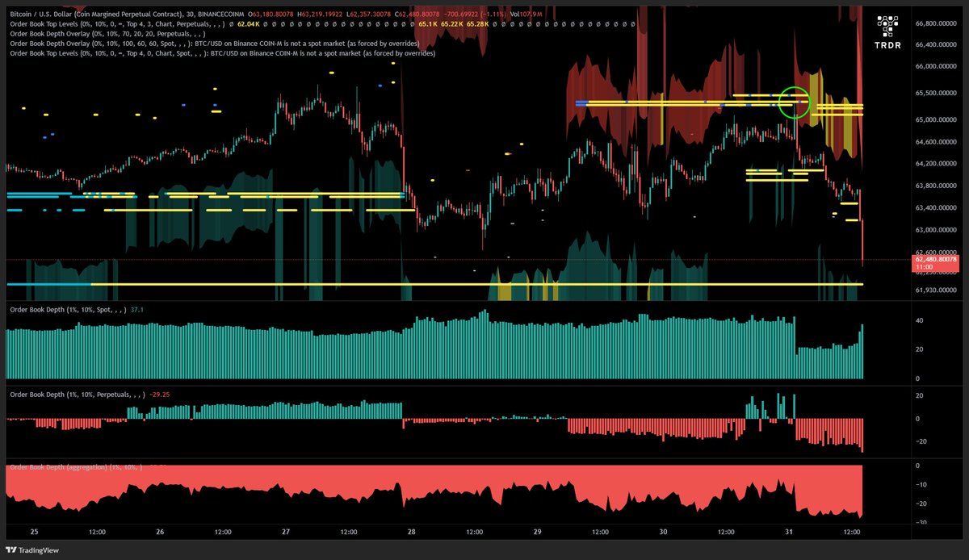
Task: Click date 30 on the time axis
Action: point(663,533)
